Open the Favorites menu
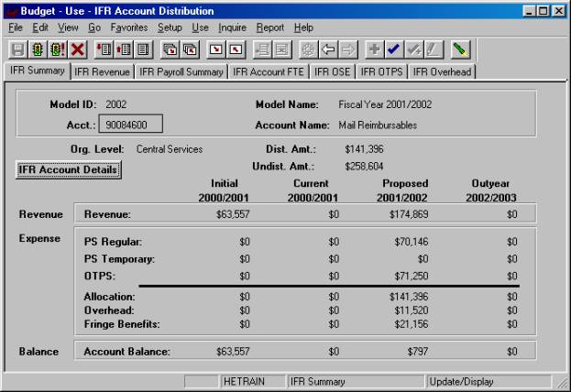Viewport: 571px width, 392px height. pyautogui.click(x=129, y=27)
